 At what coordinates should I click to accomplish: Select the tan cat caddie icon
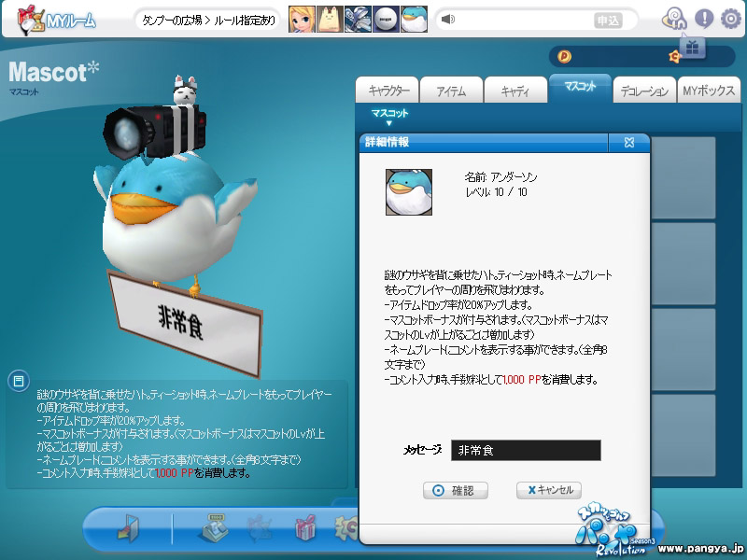(329, 19)
